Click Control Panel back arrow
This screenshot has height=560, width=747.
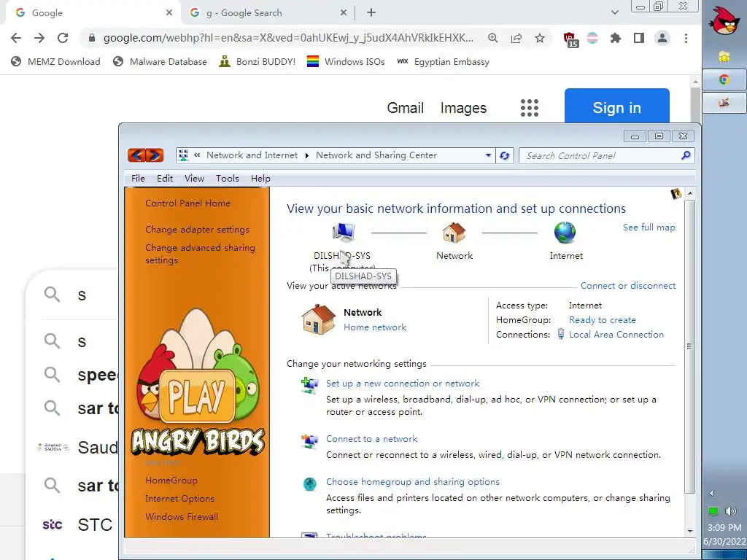click(136, 155)
